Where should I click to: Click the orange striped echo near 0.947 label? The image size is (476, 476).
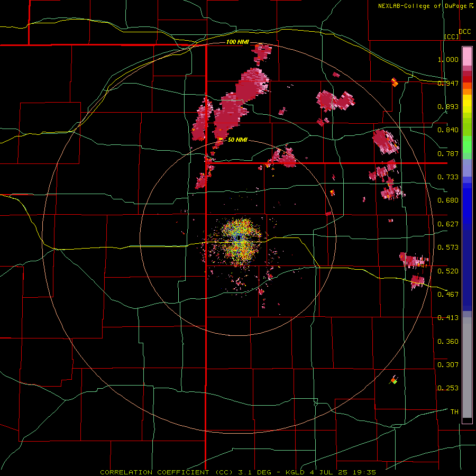(395, 81)
